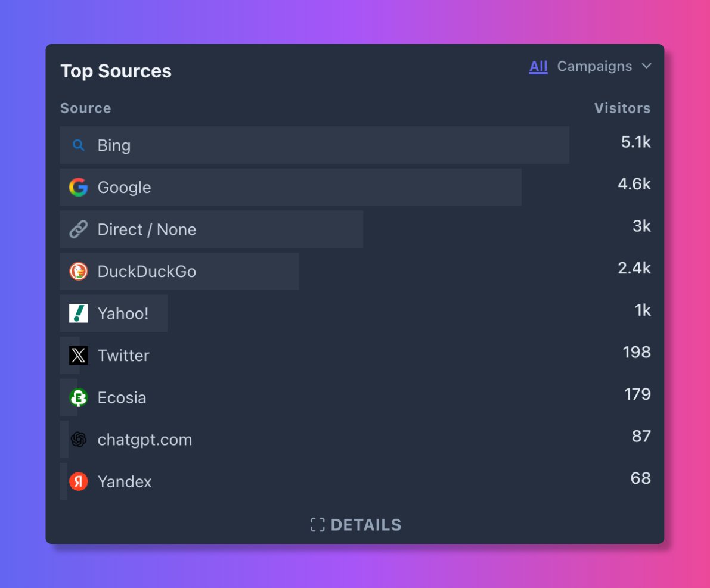
Task: Filter by Google source
Action: (x=124, y=188)
